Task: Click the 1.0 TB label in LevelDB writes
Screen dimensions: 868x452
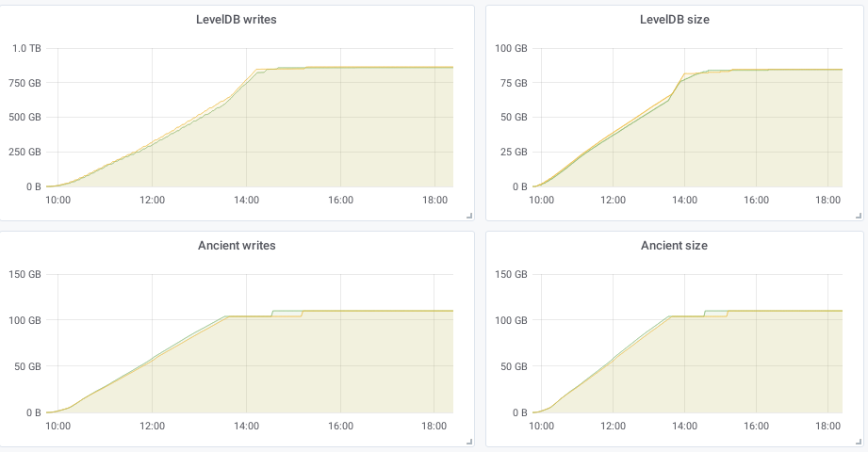Action: [26, 48]
